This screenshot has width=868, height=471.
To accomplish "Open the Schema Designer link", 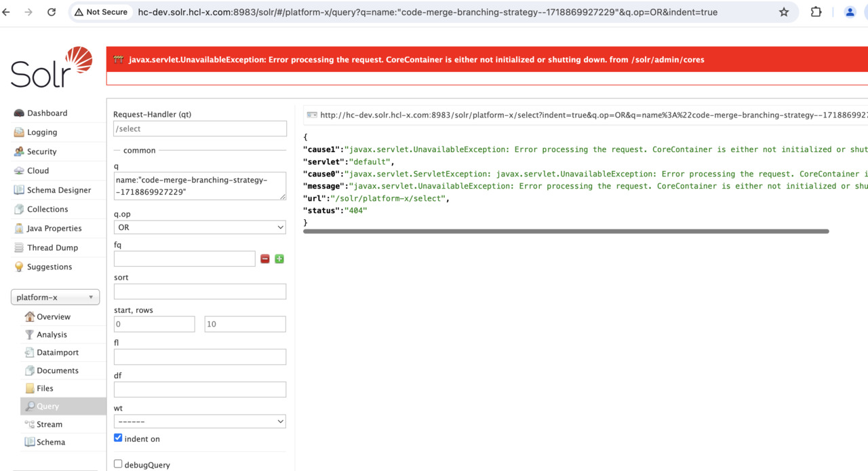I will (x=59, y=190).
